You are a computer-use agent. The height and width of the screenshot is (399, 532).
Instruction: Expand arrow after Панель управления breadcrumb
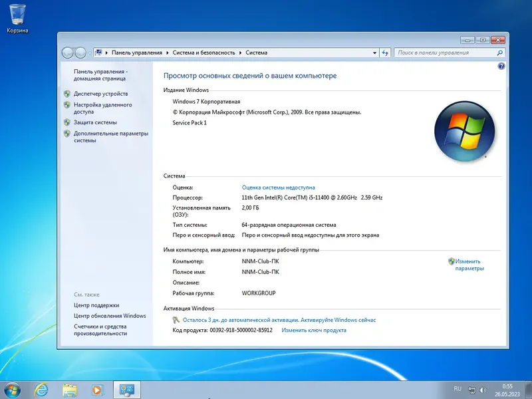pyautogui.click(x=168, y=53)
